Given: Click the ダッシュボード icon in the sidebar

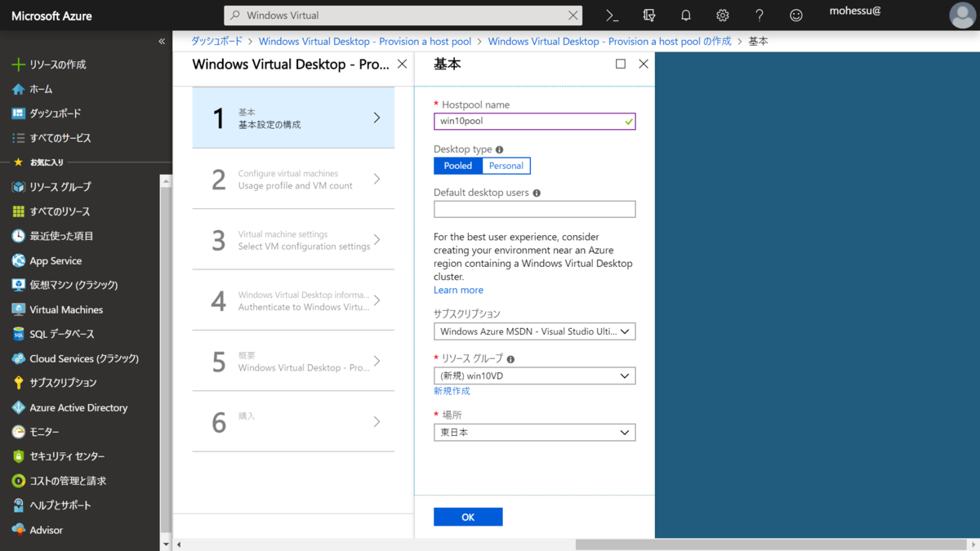Looking at the screenshot, I should tap(18, 113).
